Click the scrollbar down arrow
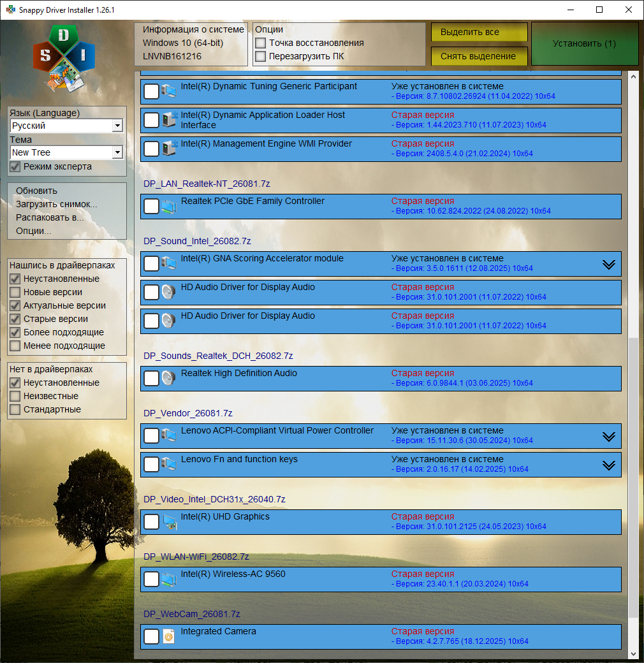644x663 pixels. (633, 654)
